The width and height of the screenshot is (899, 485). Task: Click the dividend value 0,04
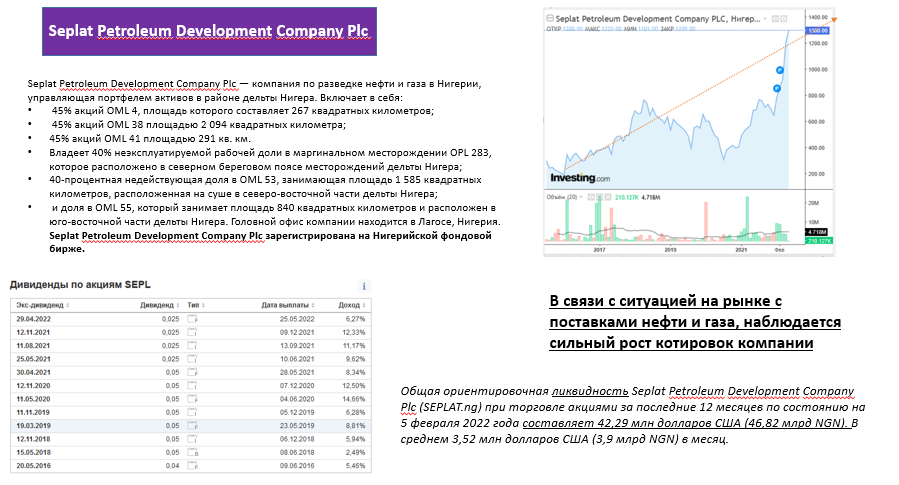click(173, 466)
